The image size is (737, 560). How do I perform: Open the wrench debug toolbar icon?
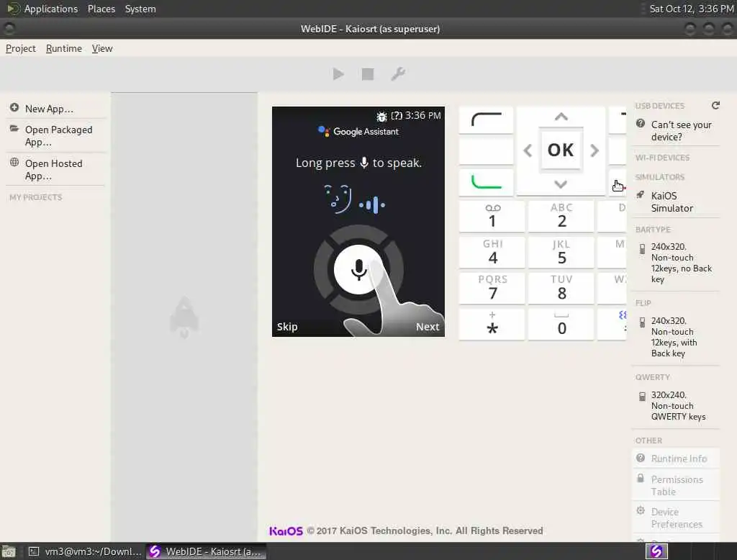pos(397,74)
